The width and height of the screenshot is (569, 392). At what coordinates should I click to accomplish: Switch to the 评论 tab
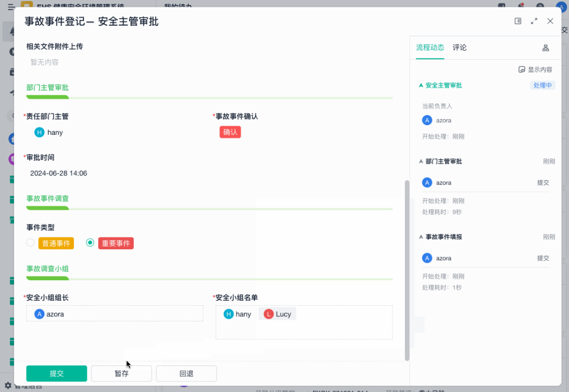pos(460,47)
